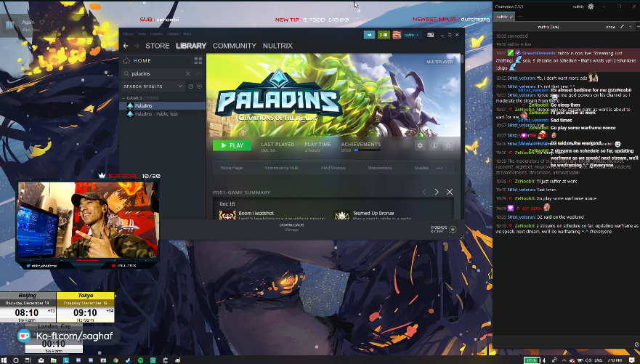
Task: Open Chatterino split three-dot menu
Action: pyautogui.click(x=631, y=27)
